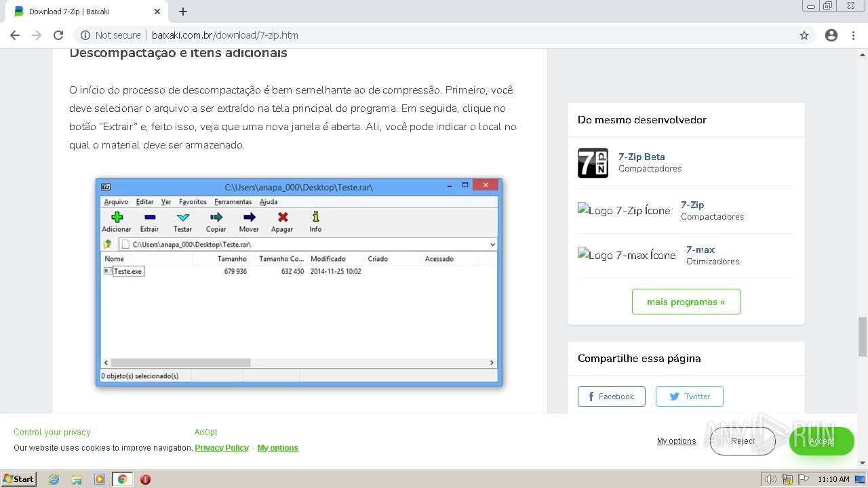Screen dimensions: 868x488
Task: Launch Internet Explorer from the taskbar
Action: pos(54,479)
